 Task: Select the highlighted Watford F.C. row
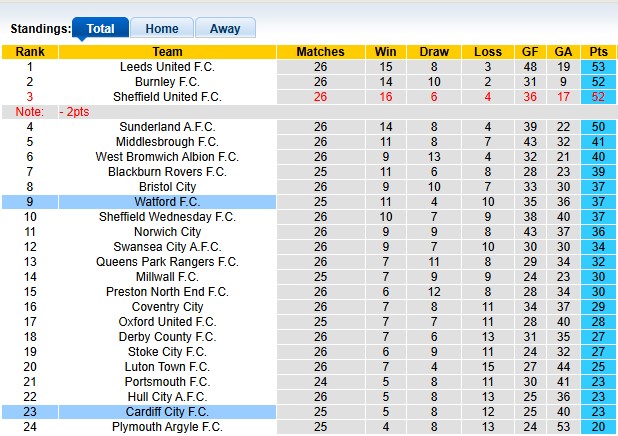[x=167, y=202]
